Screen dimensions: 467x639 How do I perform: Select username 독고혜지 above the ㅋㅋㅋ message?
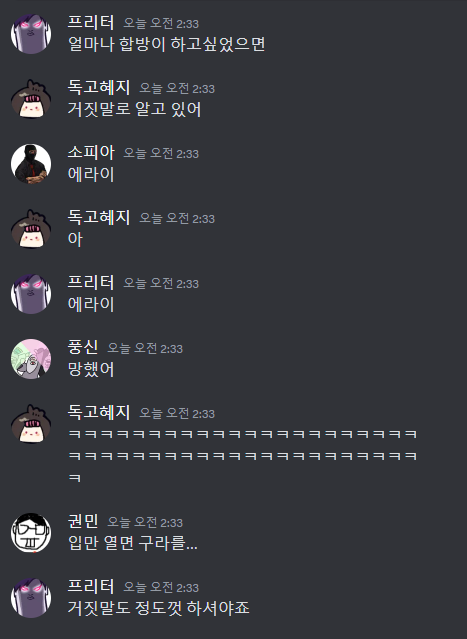(x=99, y=412)
